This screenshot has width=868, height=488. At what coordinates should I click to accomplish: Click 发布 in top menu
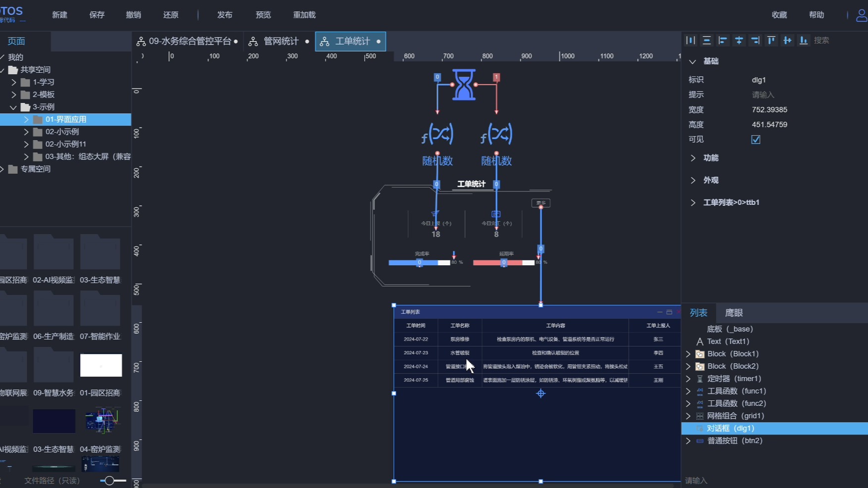pos(225,15)
